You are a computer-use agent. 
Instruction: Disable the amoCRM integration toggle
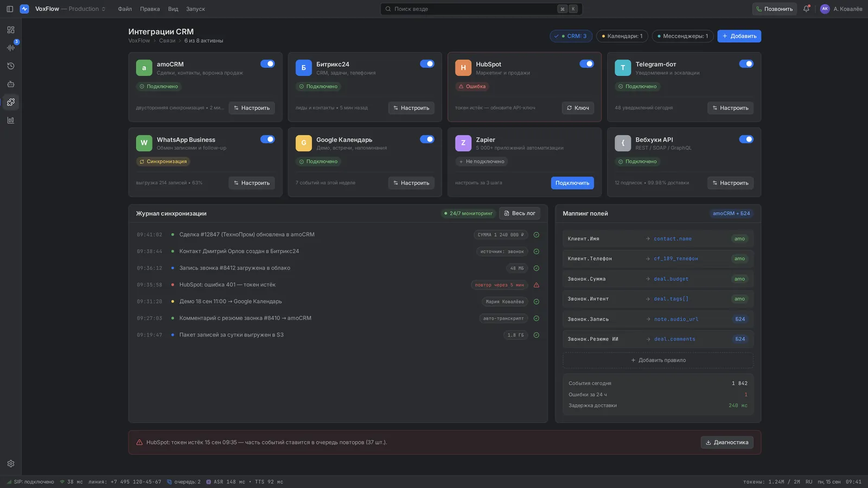tap(267, 64)
